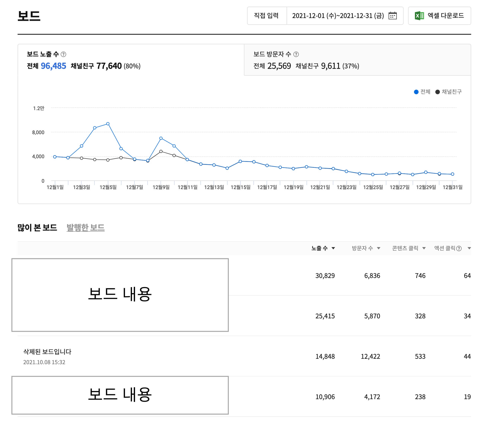Switch to 많이 본 보드 tab
Screen dimensions: 504x421
click(x=37, y=227)
